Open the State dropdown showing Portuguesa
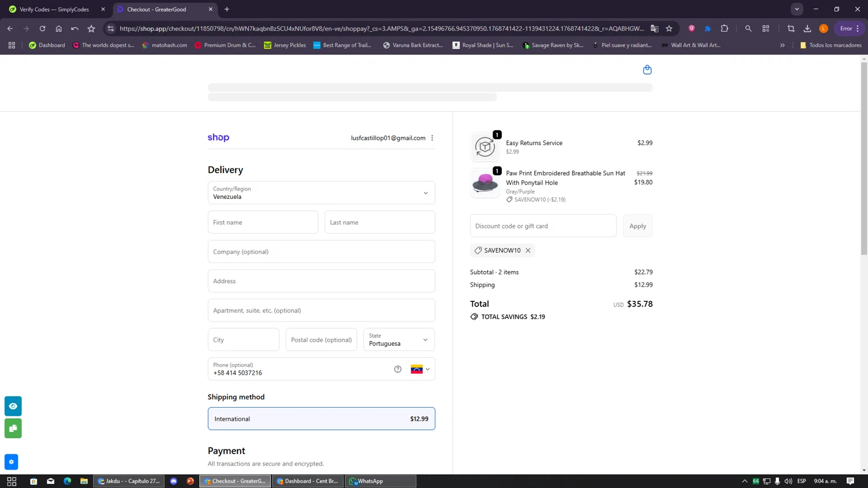The image size is (868, 488). [399, 340]
